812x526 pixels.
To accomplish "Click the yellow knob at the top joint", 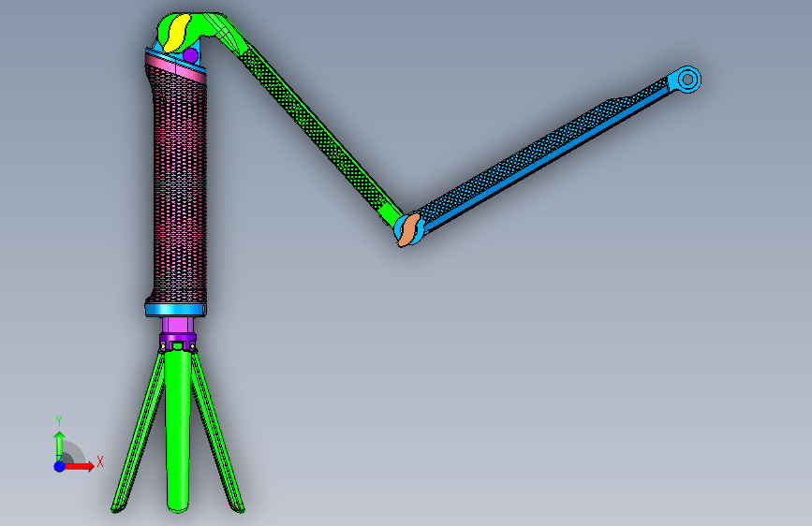I will pos(177,33).
